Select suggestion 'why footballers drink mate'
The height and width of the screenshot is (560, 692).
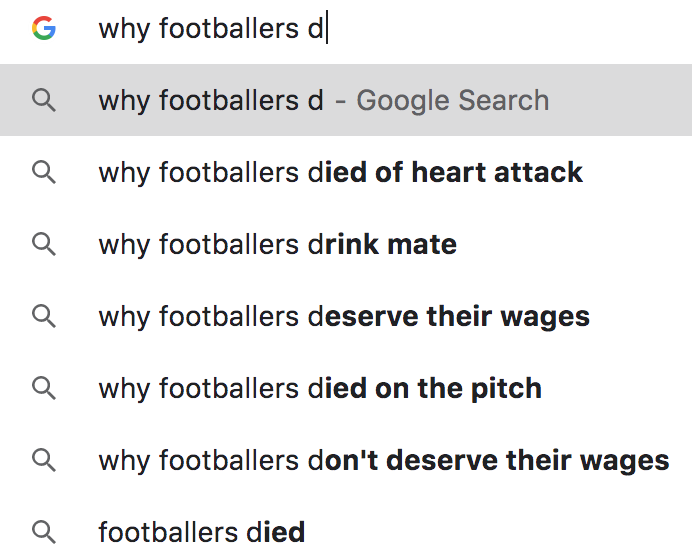(x=346, y=244)
